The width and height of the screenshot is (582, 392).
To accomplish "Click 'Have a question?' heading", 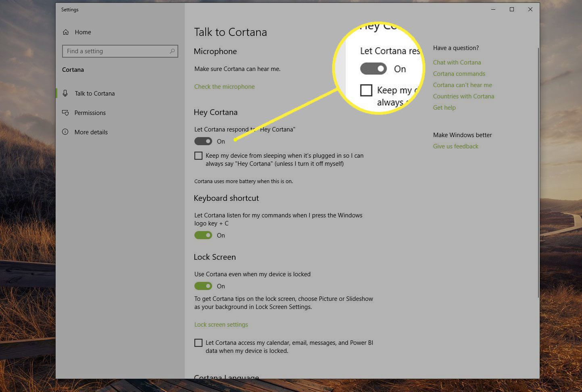I will (456, 48).
